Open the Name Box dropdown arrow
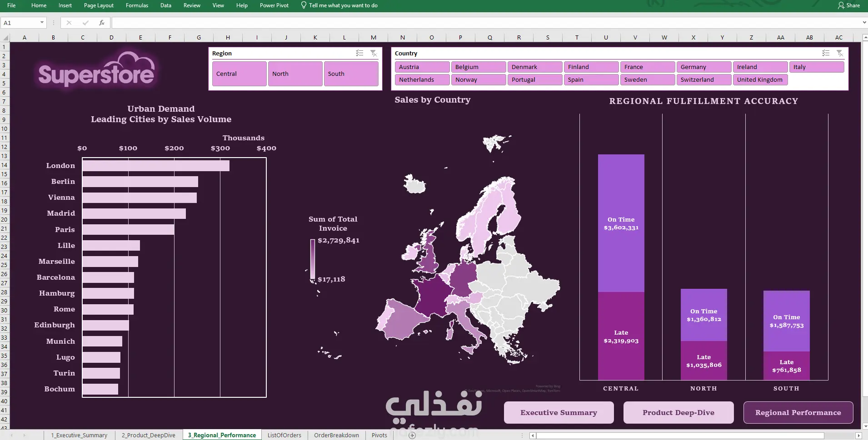868x440 pixels. point(42,23)
